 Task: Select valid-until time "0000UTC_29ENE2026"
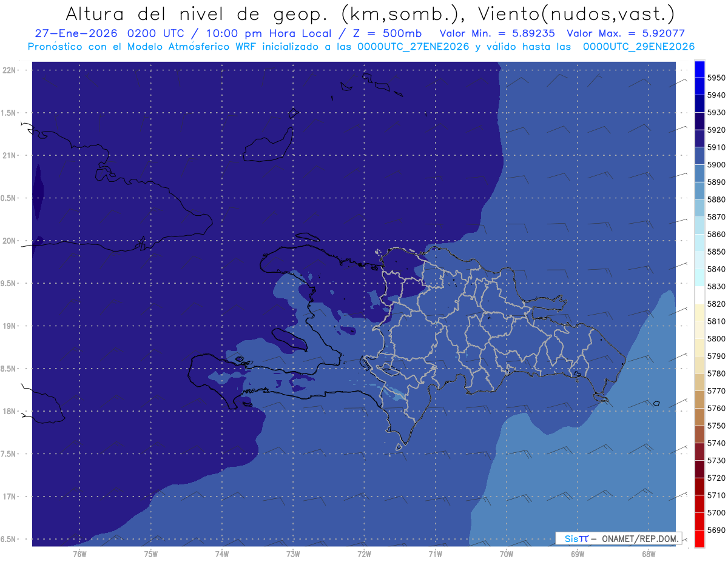[639, 47]
